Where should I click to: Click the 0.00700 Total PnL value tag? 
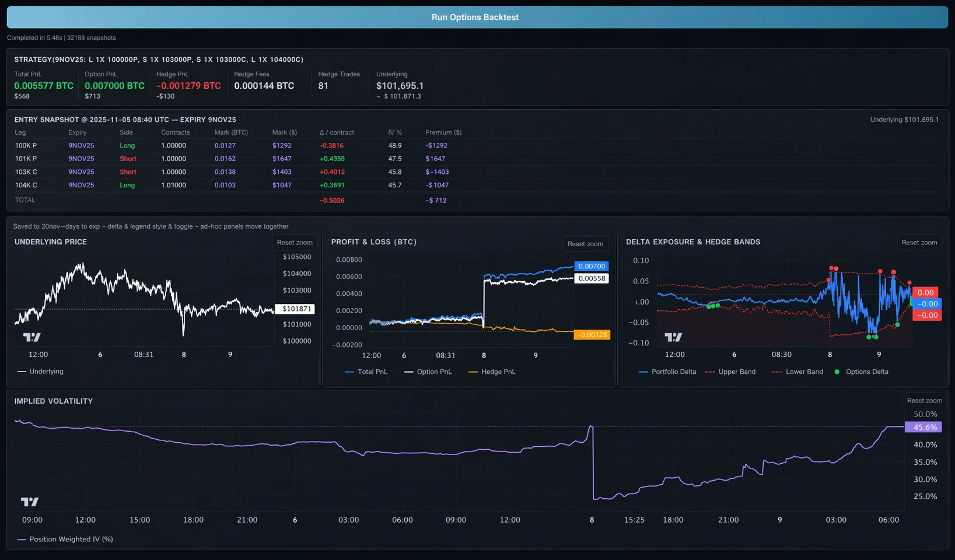point(592,266)
